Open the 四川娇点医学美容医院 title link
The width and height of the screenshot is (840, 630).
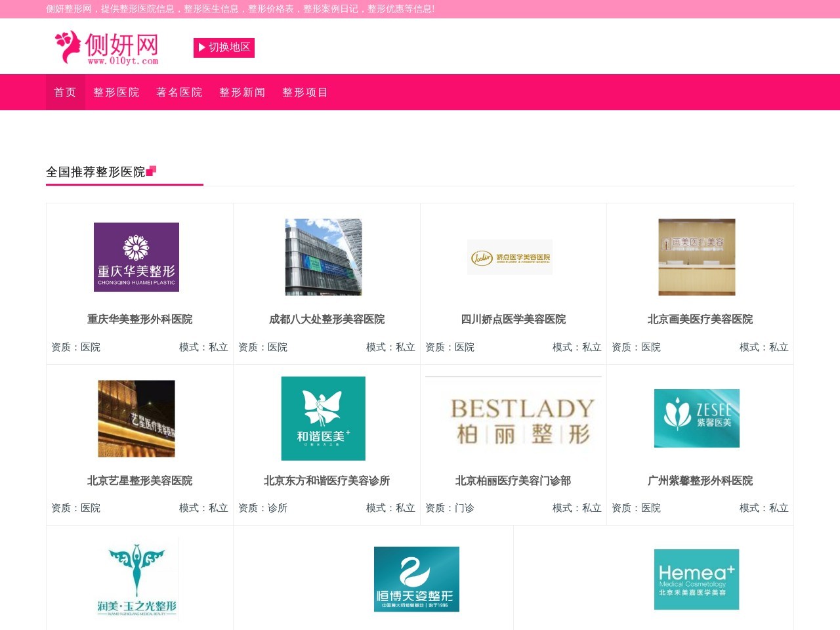click(513, 319)
